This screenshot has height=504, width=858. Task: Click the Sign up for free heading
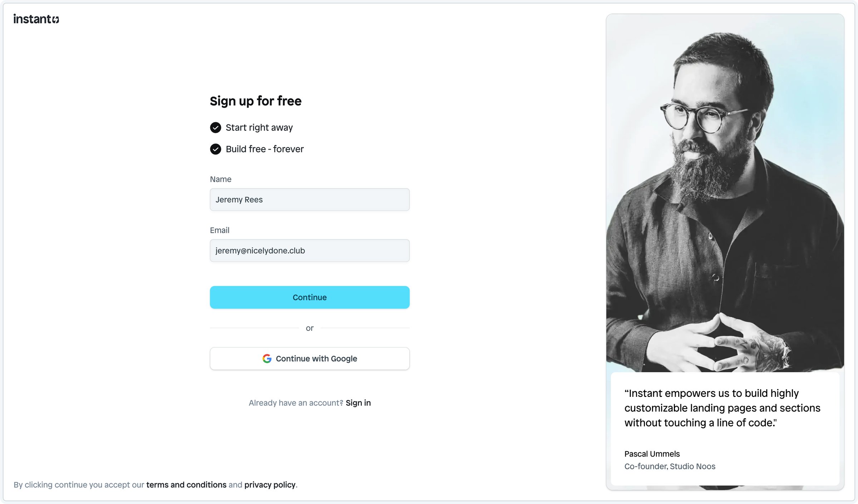click(x=256, y=101)
